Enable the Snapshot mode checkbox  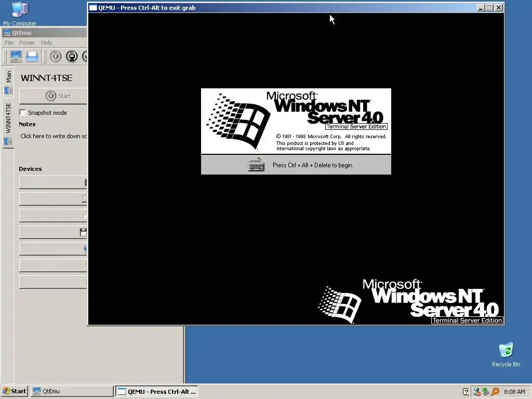point(23,112)
